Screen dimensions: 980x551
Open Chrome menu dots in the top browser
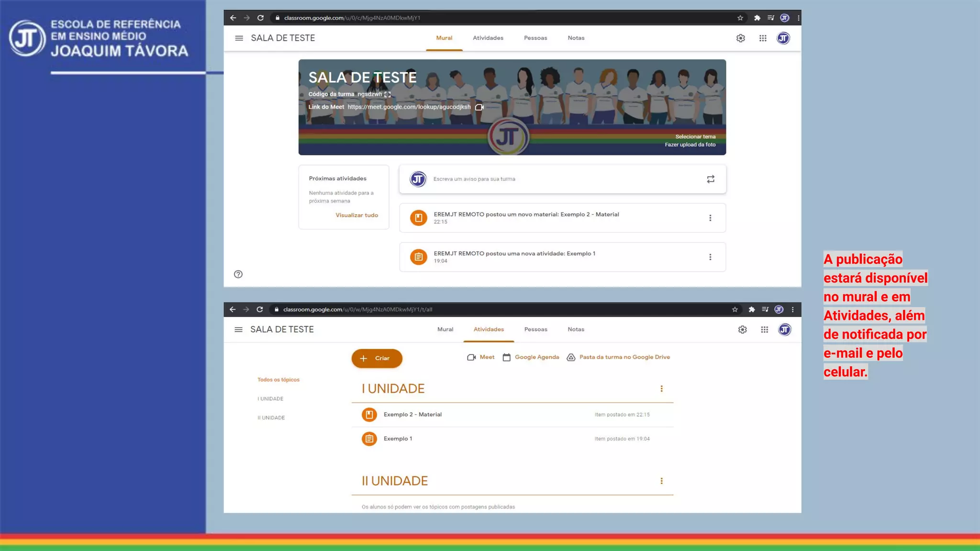(x=798, y=18)
